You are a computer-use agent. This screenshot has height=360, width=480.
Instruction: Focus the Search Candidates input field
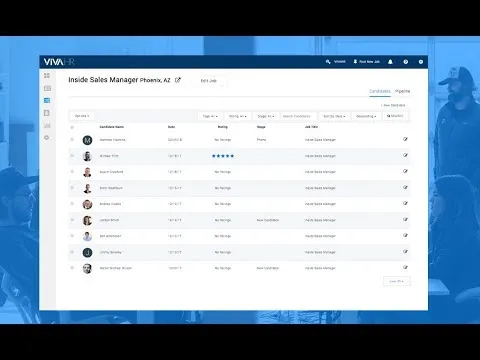click(298, 116)
